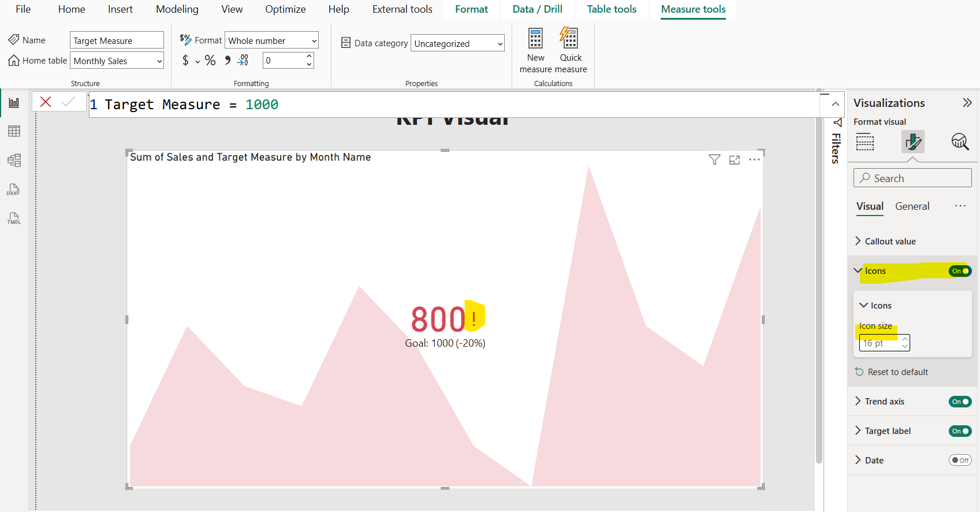
Task: Expand the Callout value section
Action: point(890,242)
